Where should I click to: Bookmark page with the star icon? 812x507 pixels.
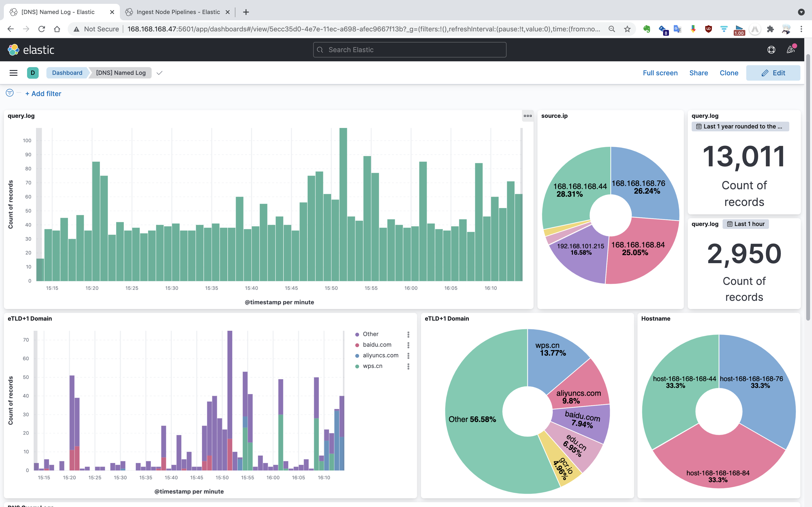pos(627,29)
